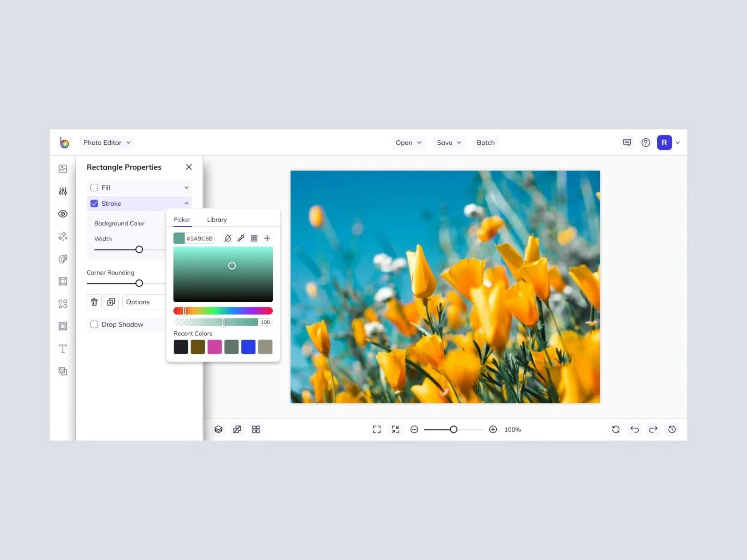Enable the Fill checkbox
Image resolution: width=747 pixels, height=560 pixels.
[x=94, y=187]
